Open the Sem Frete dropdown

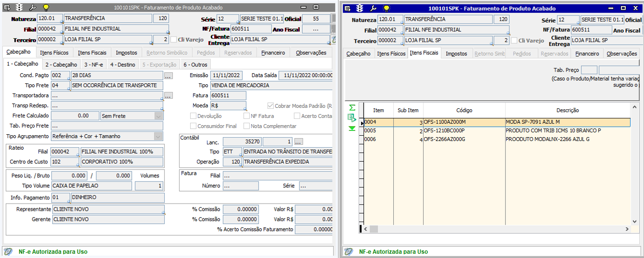158,116
